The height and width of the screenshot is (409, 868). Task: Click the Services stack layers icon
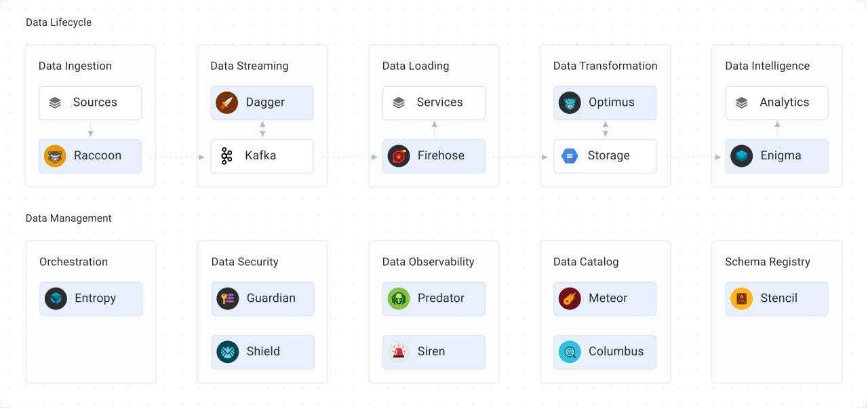(399, 102)
